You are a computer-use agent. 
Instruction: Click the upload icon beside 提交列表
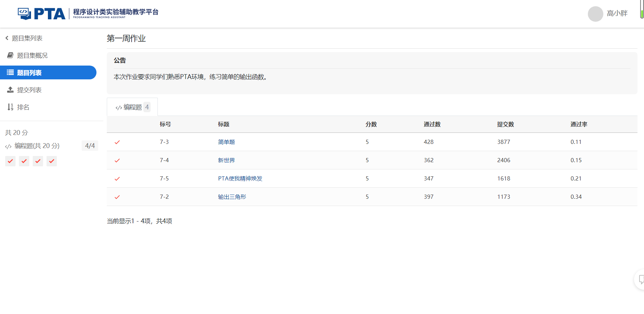(10, 90)
